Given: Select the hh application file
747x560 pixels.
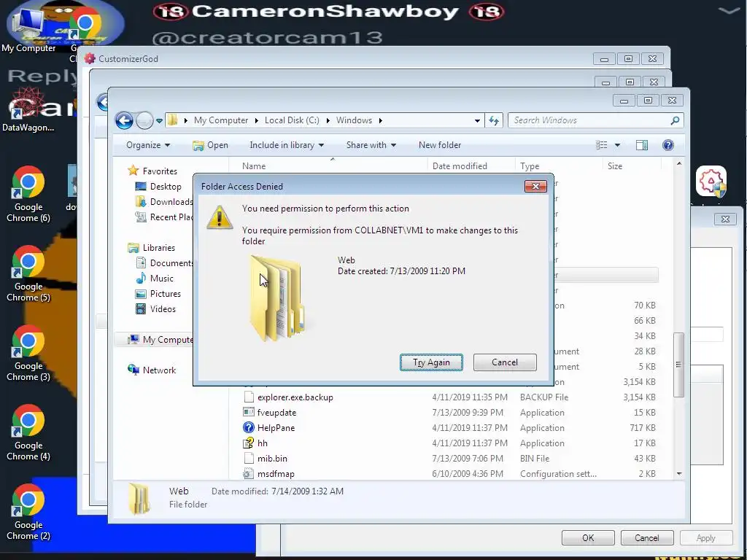Looking at the screenshot, I should 262,443.
